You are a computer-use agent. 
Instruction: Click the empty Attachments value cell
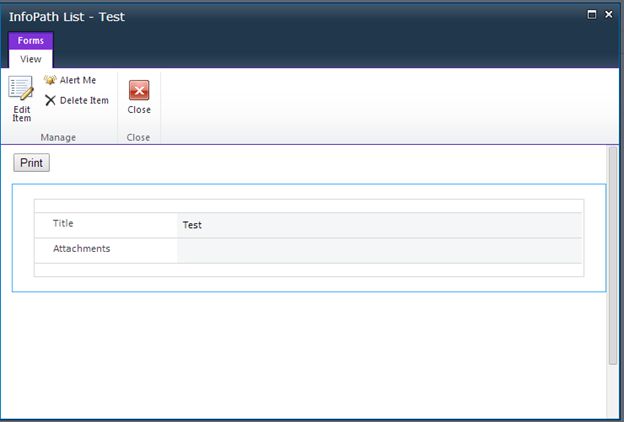379,251
